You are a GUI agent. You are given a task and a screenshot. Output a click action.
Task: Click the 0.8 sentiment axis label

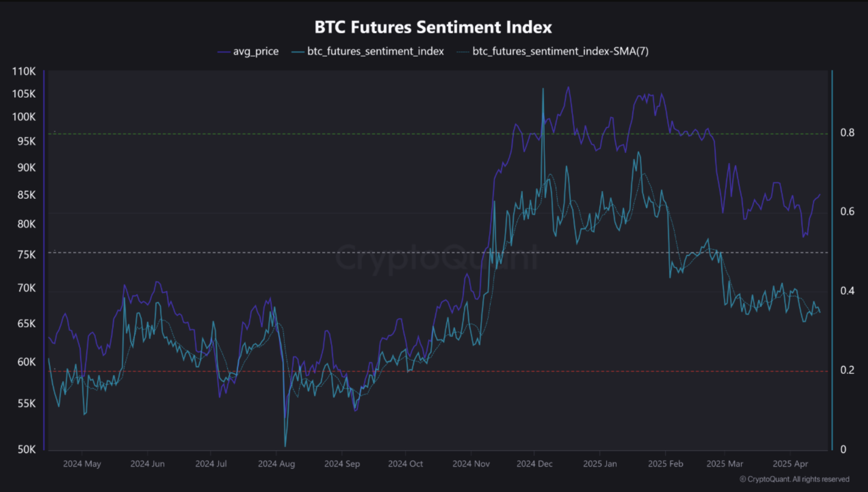[x=847, y=133]
